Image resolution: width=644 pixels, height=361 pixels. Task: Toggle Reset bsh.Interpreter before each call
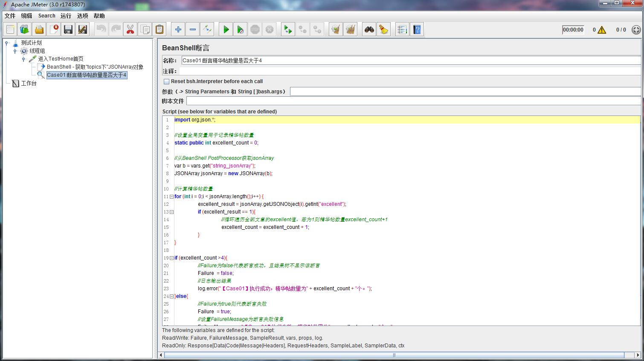click(167, 81)
